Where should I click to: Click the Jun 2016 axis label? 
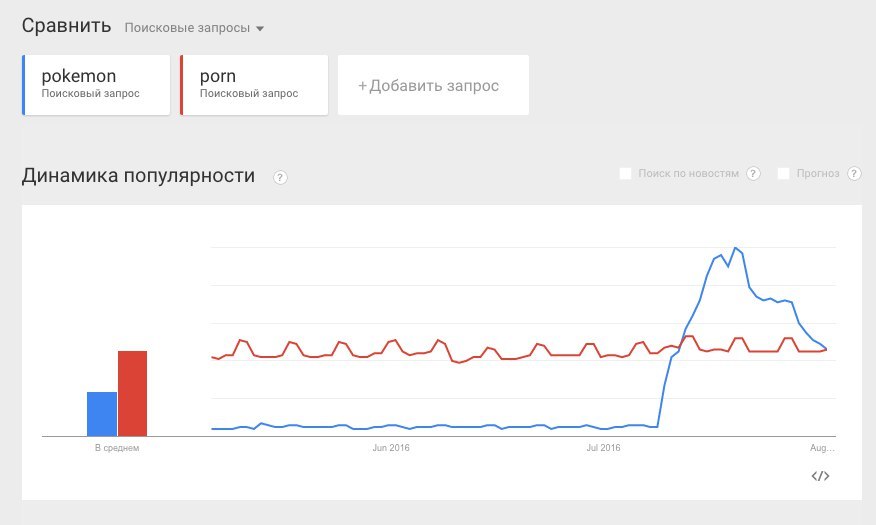(x=391, y=448)
